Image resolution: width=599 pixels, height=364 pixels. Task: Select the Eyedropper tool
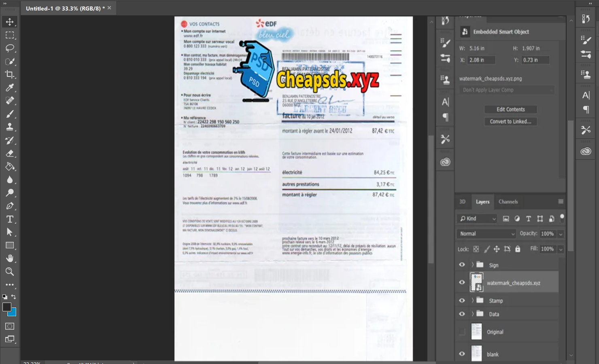coord(10,88)
